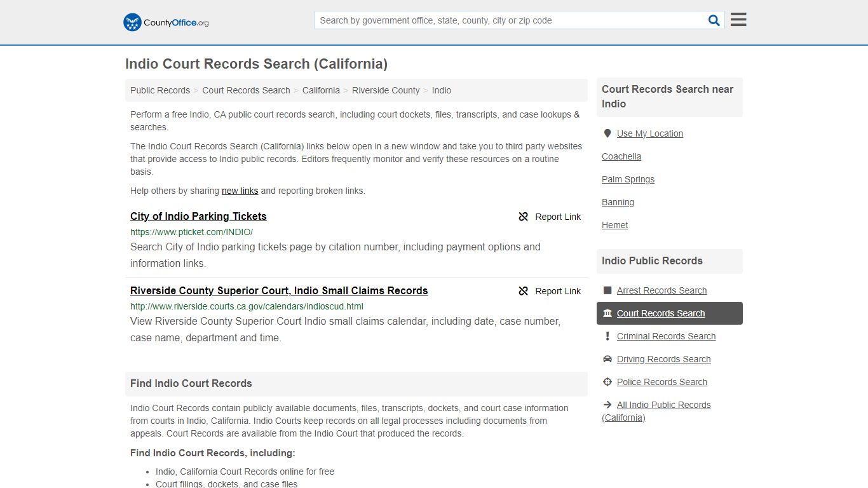
Task: Click the Driving Records car icon
Action: click(607, 359)
